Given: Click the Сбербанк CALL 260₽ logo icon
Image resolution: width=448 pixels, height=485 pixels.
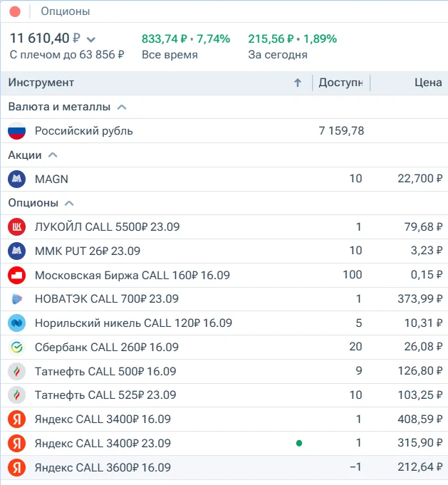Looking at the screenshot, I should tap(16, 348).
